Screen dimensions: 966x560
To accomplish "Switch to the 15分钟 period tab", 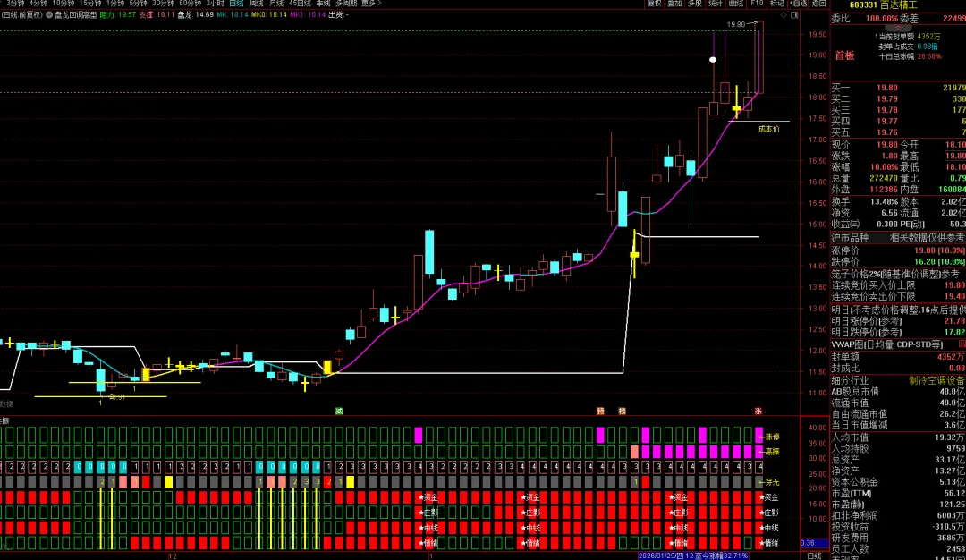I will 90,3.
